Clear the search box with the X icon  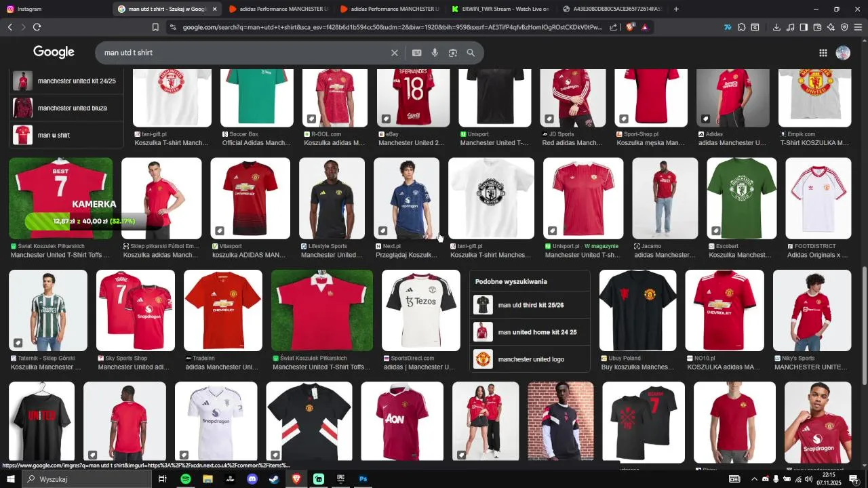(x=395, y=53)
